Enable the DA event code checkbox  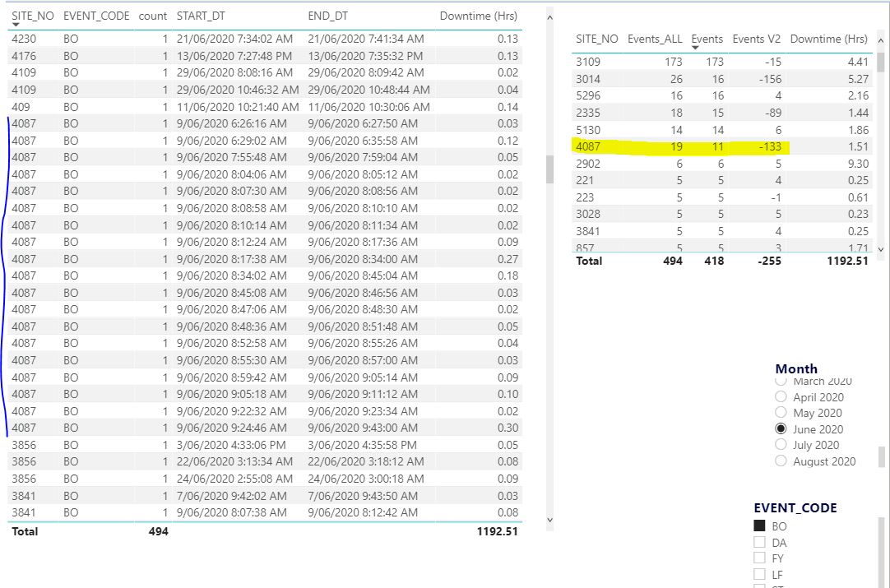(759, 543)
